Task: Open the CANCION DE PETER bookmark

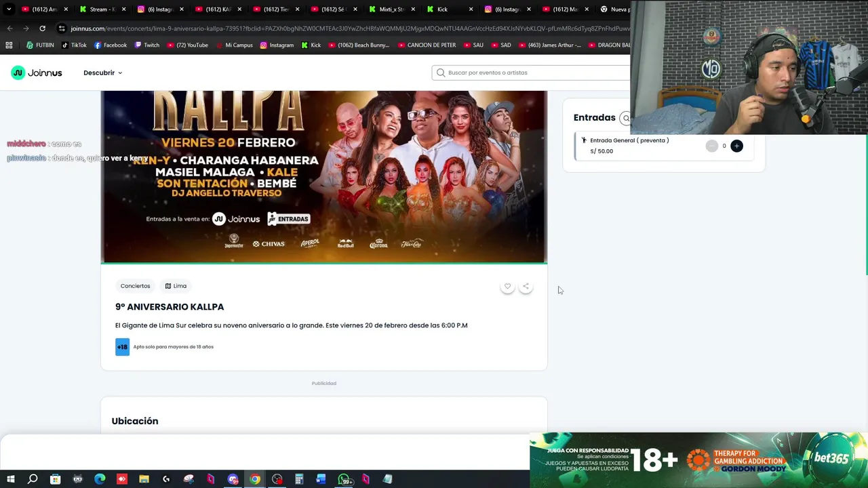Action: [x=427, y=45]
